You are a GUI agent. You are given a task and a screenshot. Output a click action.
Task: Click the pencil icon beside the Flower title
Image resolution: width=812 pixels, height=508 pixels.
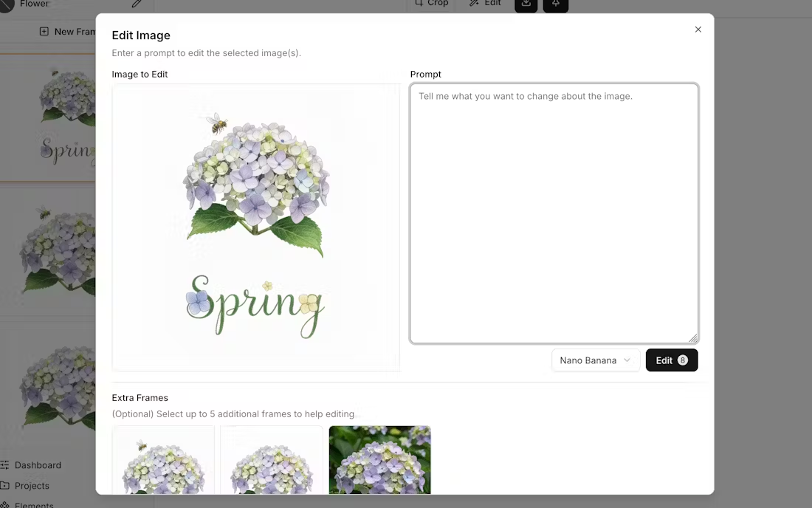point(137,4)
